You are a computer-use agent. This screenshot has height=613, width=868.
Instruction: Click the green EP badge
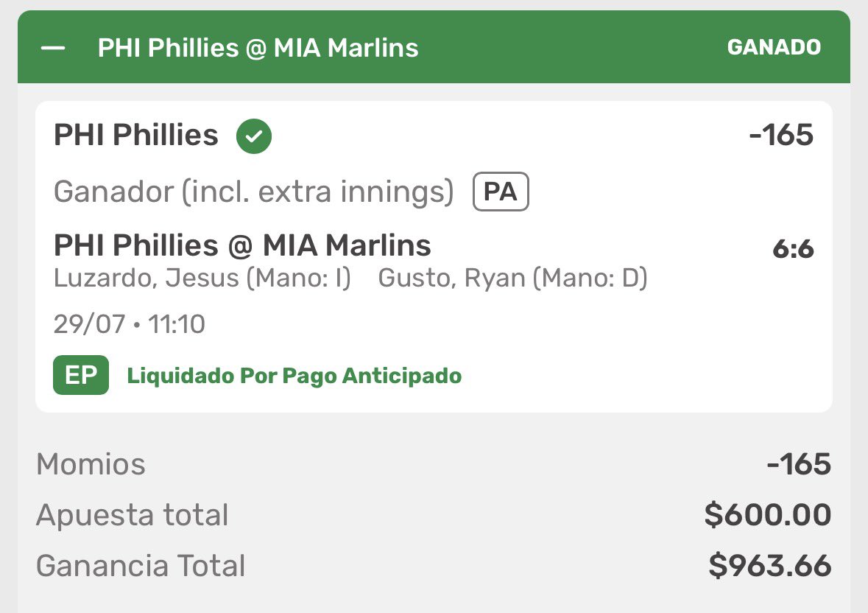81,375
